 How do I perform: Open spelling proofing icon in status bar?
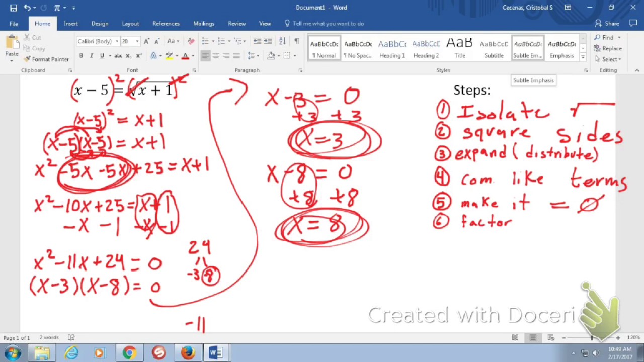click(71, 338)
